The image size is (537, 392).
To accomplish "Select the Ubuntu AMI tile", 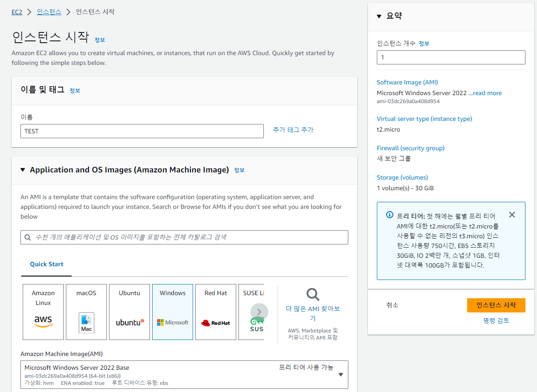I will pos(129,312).
